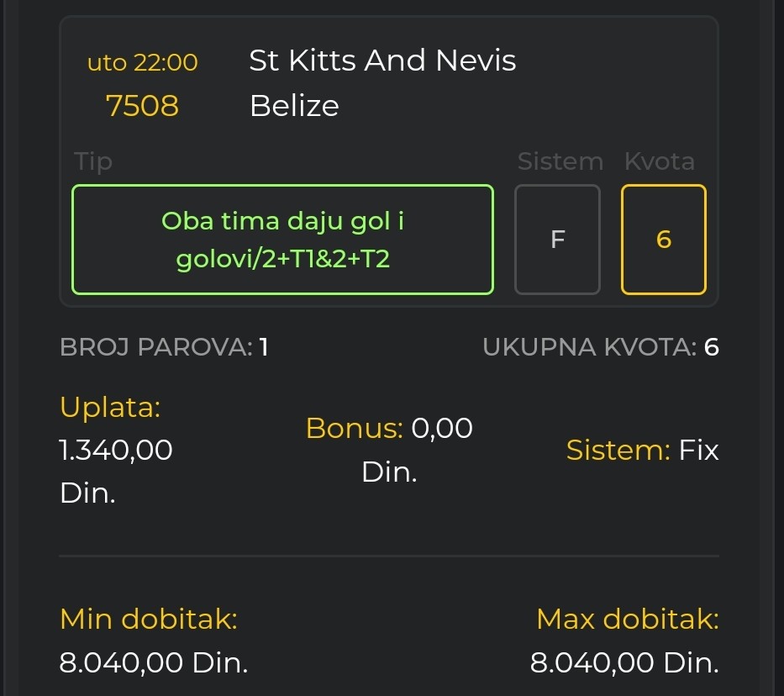784x696 pixels.
Task: Select the 1.340,00 stake amount
Action: pyautogui.click(x=116, y=451)
